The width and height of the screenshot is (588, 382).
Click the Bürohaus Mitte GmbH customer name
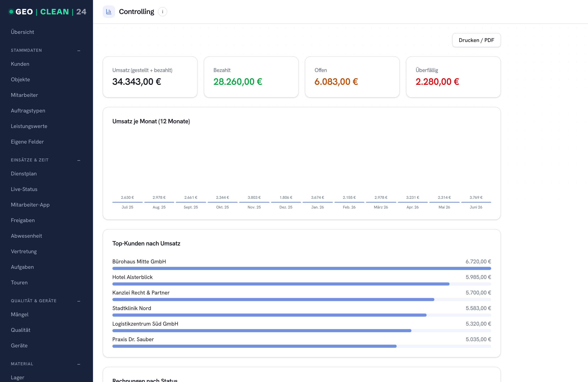click(139, 261)
